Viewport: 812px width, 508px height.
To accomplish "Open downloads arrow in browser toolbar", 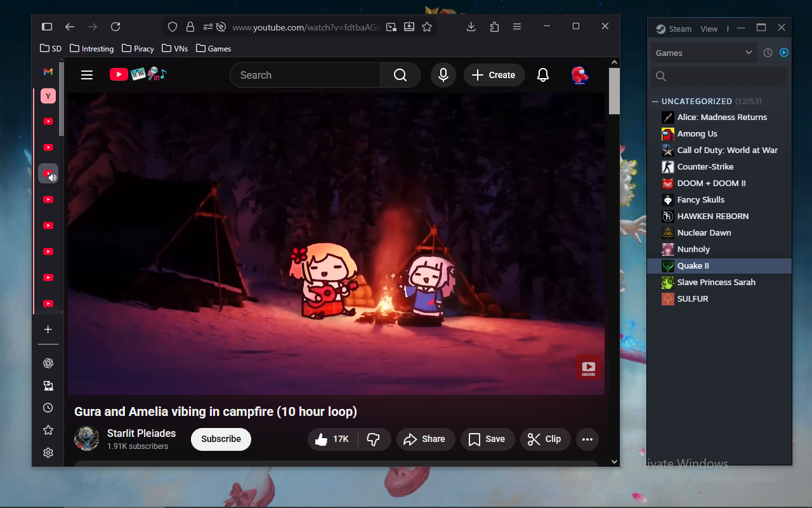I will [x=471, y=27].
